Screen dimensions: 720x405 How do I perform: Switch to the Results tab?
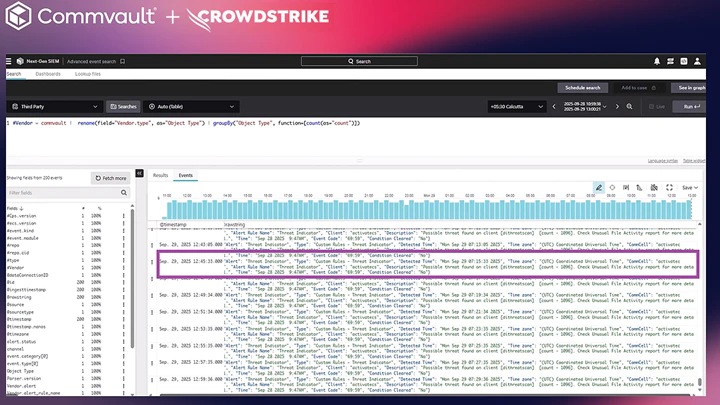pyautogui.click(x=160, y=175)
